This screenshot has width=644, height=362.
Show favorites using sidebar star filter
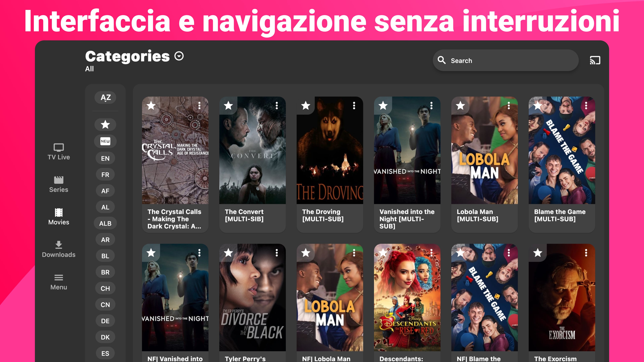pyautogui.click(x=105, y=124)
